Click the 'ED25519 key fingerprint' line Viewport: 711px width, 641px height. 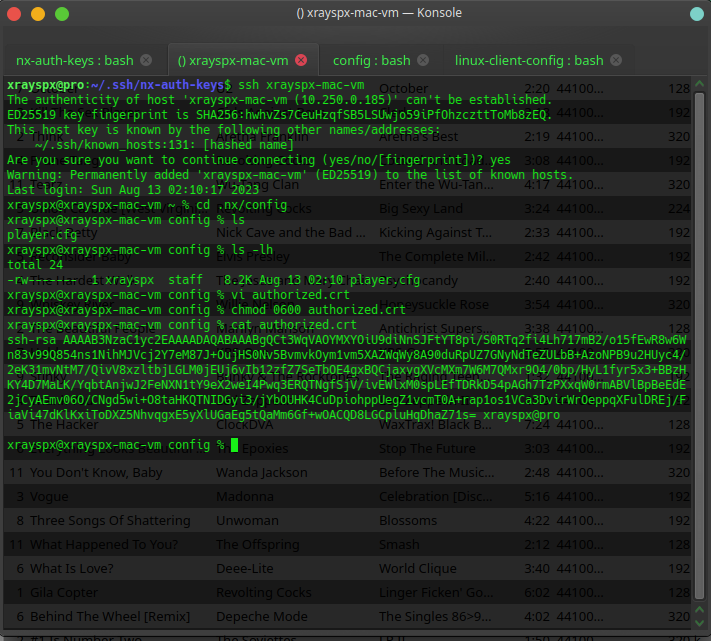279,115
